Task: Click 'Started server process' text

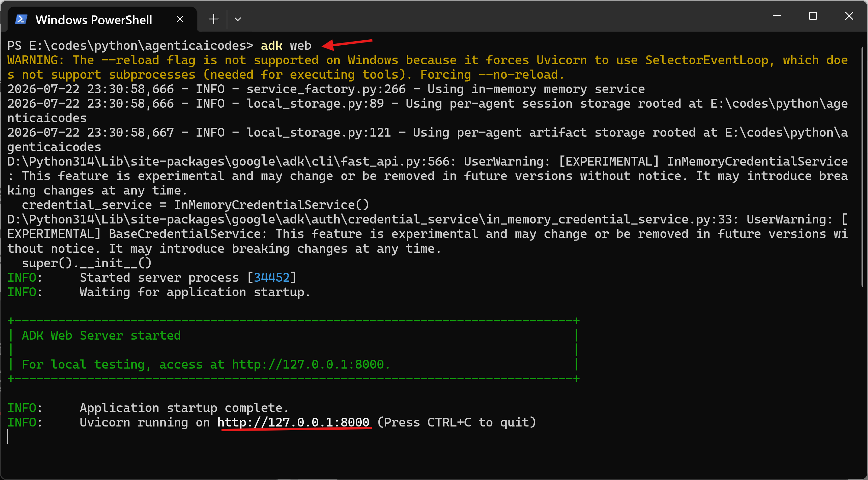Action: point(159,278)
